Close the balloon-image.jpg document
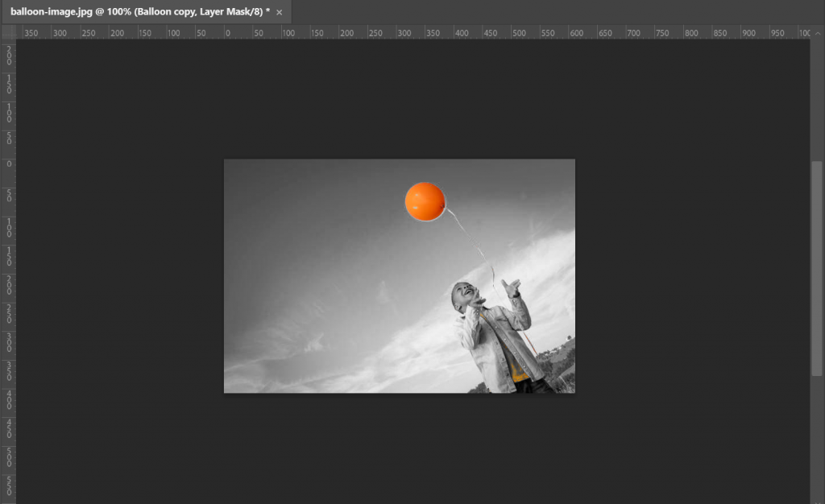This screenshot has height=504, width=825. pyautogui.click(x=278, y=12)
